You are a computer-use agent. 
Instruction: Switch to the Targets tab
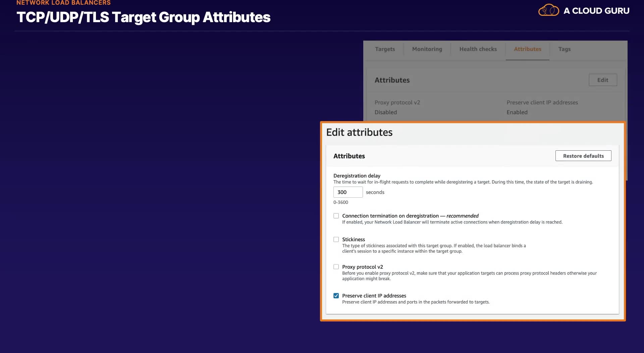coord(385,49)
